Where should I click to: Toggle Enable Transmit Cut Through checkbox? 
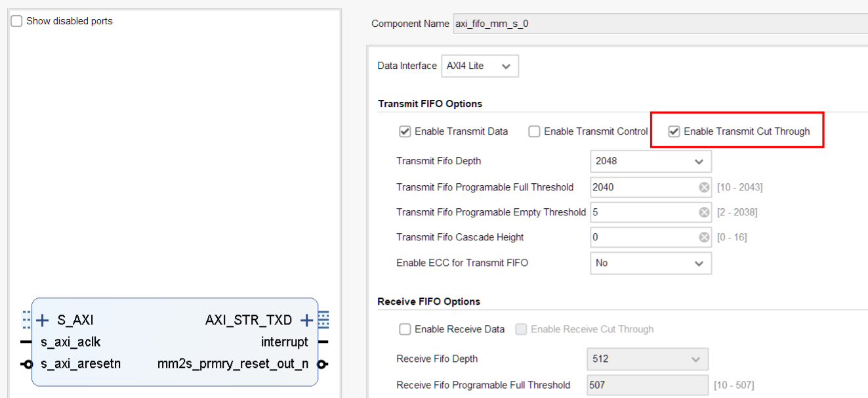pyautogui.click(x=674, y=131)
